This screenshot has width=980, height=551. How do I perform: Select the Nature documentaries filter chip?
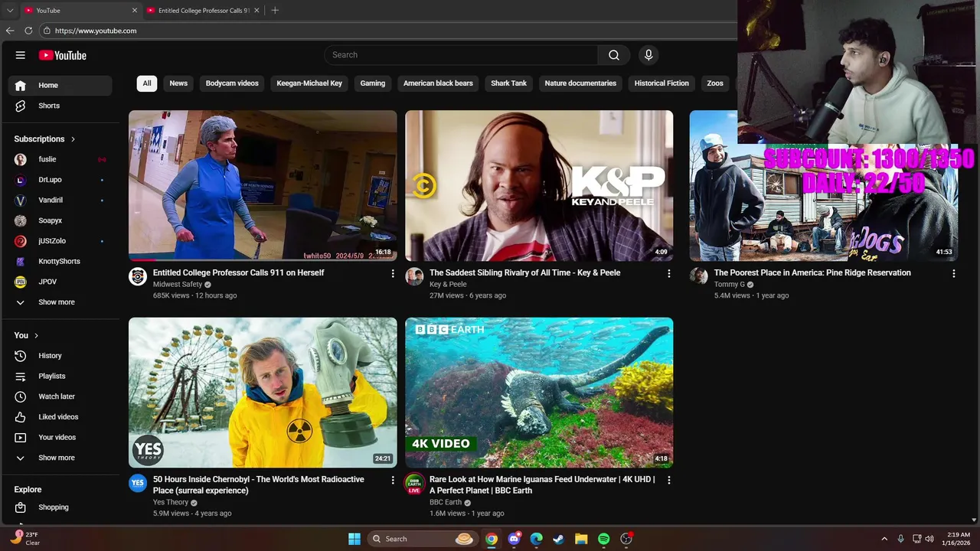580,83
